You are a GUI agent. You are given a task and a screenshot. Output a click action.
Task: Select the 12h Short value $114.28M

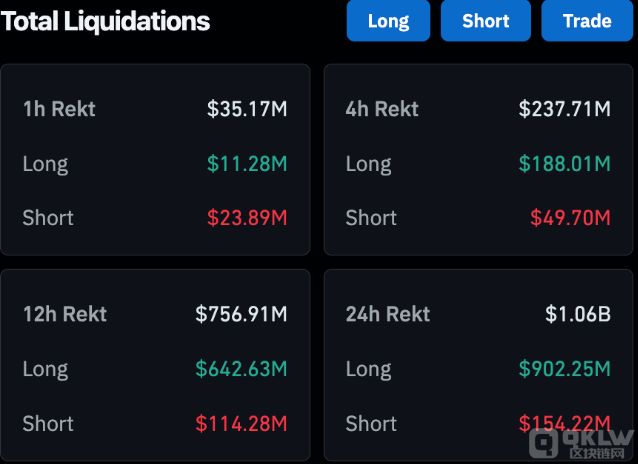coord(241,424)
